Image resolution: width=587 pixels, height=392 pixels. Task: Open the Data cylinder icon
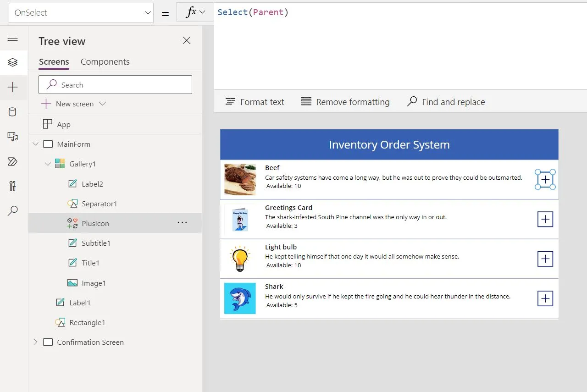click(x=13, y=112)
